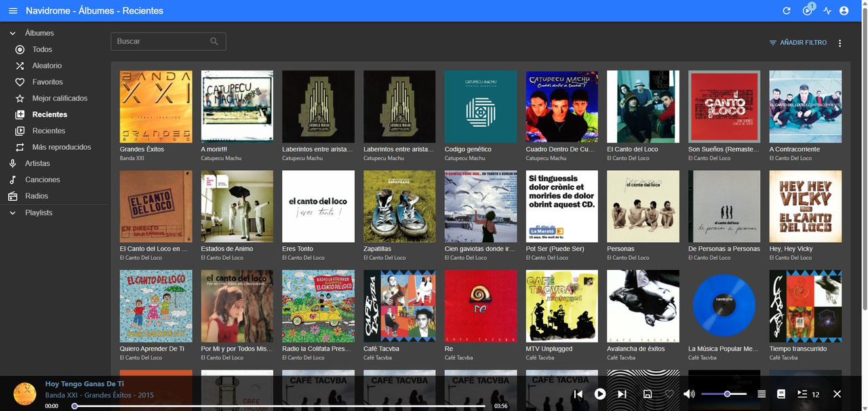868x411 pixels.
Task: Collapse the Álbumes section in sidebar
Action: click(54, 33)
